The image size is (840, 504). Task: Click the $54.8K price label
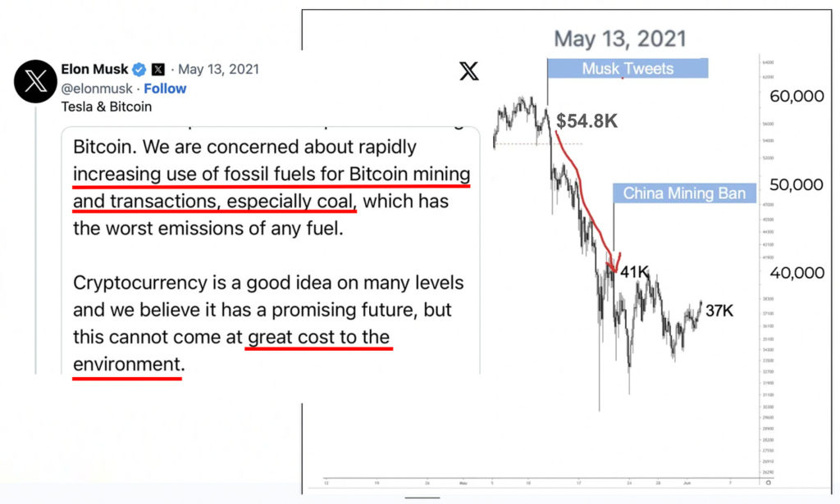pos(587,121)
